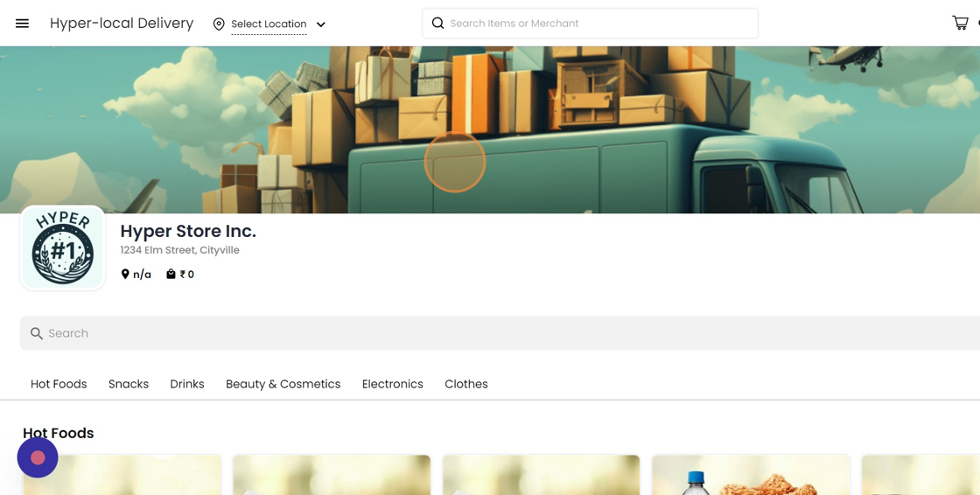Expand the chevron beside Select Location

[321, 24]
